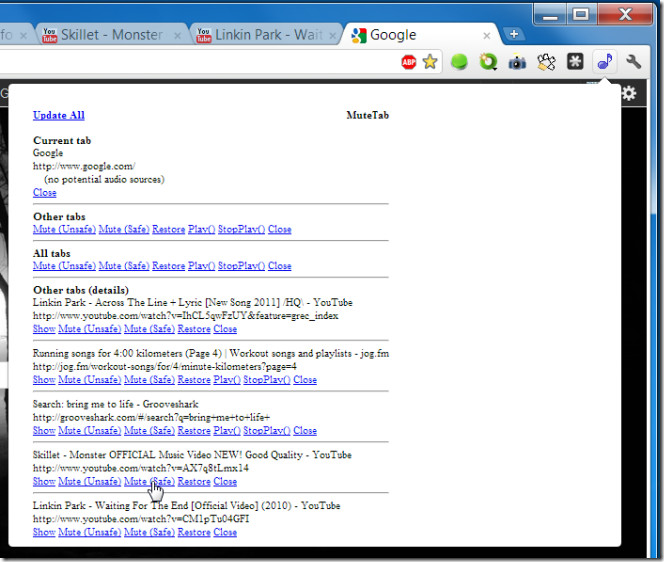Show the Grooveshark search tab
This screenshot has width=664, height=562.
click(44, 431)
